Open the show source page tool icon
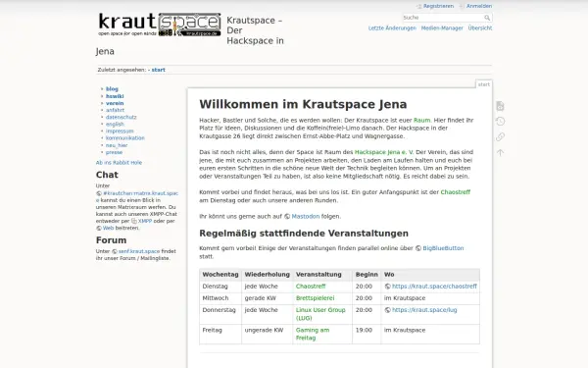Screen dimensions: 588x368 click(x=500, y=106)
